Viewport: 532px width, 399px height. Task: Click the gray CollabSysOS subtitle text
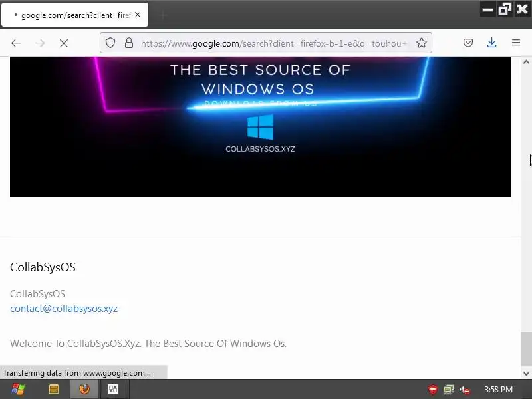(37, 293)
